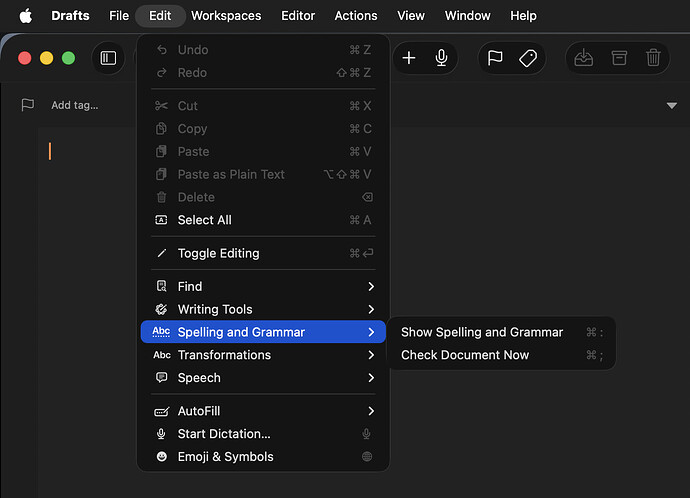Click the globe shortcut icon for Emoji & Symbols
Screen dimensions: 690x498
[367, 457]
